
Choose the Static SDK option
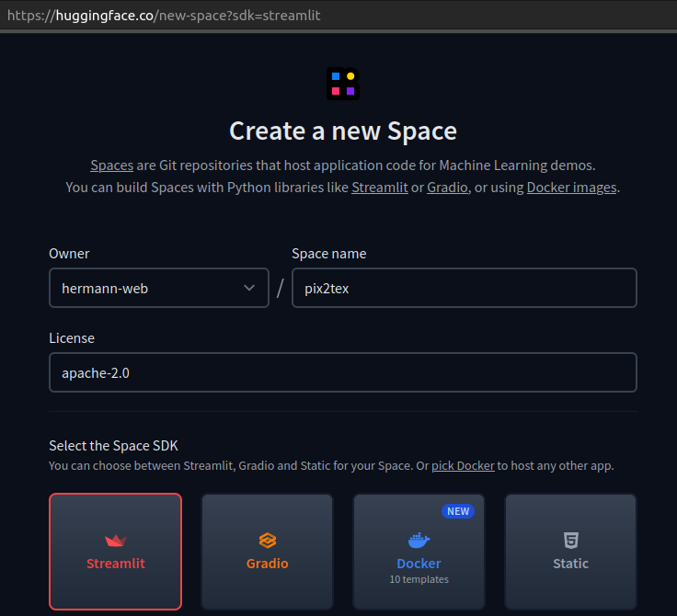[x=570, y=552]
